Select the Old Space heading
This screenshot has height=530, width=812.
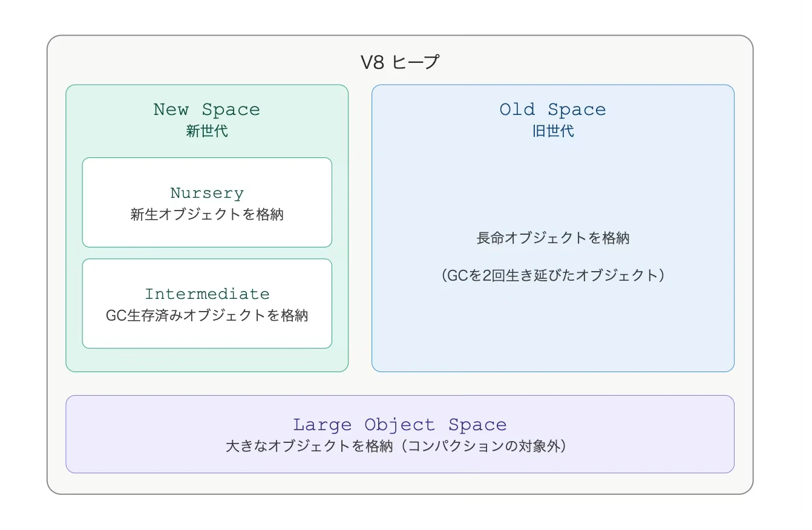click(552, 110)
